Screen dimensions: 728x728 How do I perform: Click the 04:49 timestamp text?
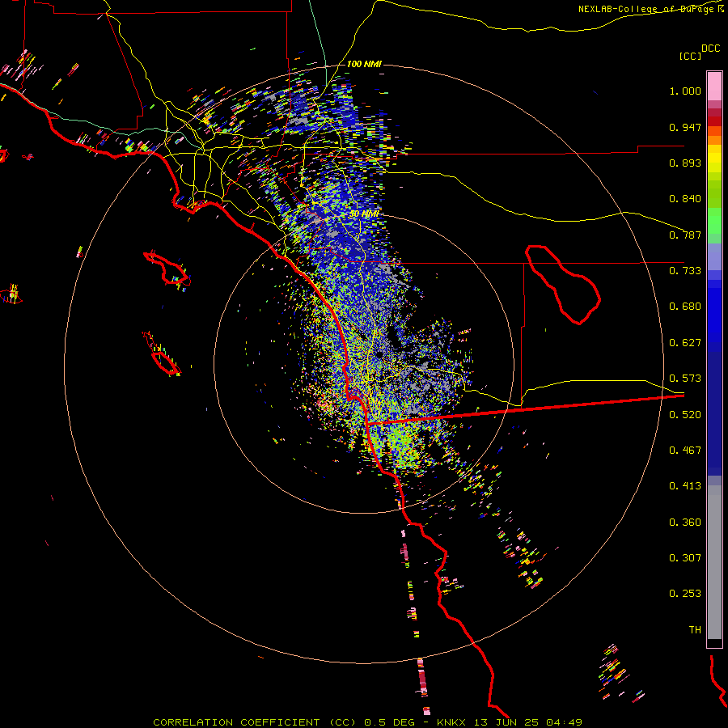point(564,722)
